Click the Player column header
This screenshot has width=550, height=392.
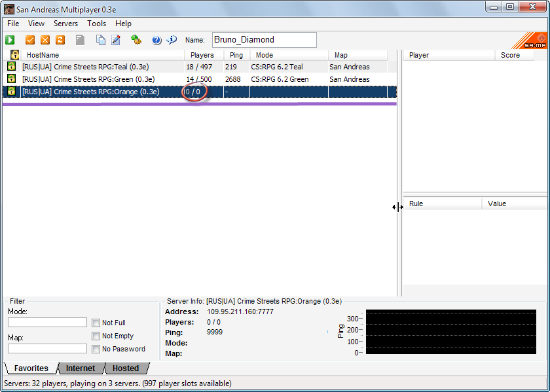tap(449, 55)
